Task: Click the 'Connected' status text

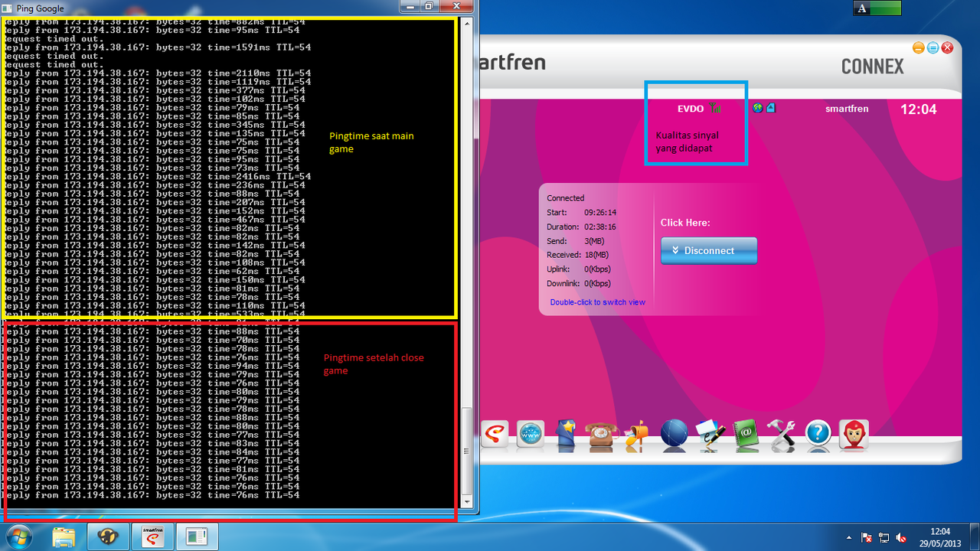Action: 566,198
